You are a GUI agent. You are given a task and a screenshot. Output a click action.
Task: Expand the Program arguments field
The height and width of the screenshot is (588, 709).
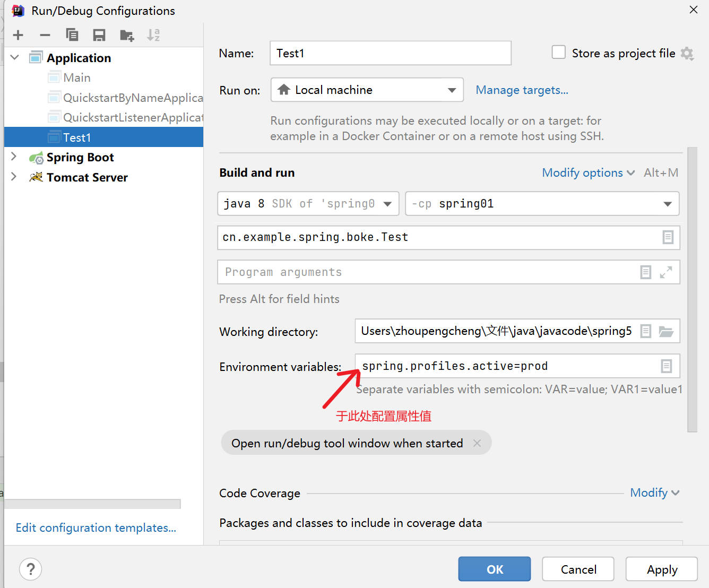coord(665,272)
